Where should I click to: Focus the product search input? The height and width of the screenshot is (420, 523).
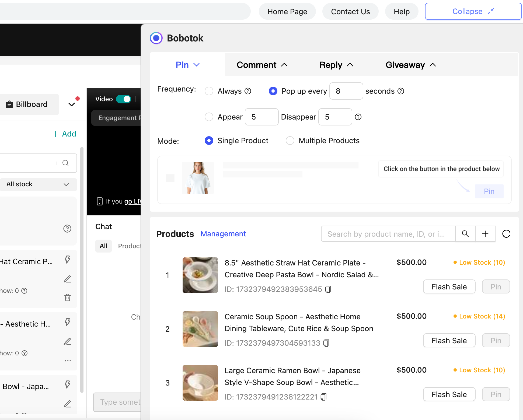coord(388,234)
